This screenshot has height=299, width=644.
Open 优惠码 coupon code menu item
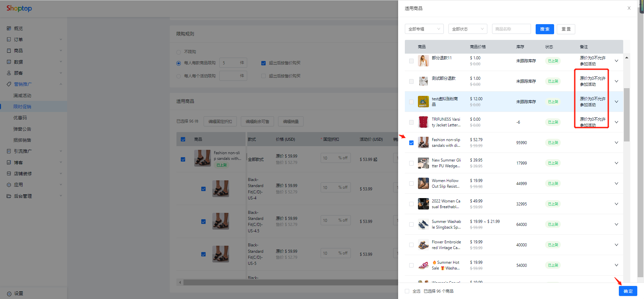click(x=20, y=118)
